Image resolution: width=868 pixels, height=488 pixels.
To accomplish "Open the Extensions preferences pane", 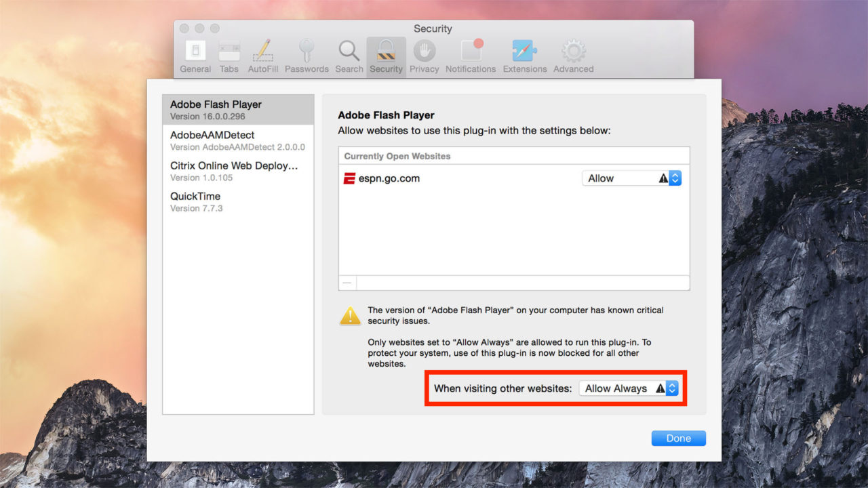I will point(525,57).
